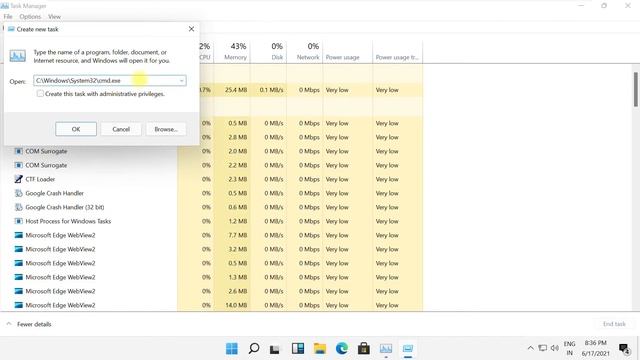Viewport: 640px width, 360px height.
Task: Click the 14.0 MB memory cell
Action: pos(232,305)
